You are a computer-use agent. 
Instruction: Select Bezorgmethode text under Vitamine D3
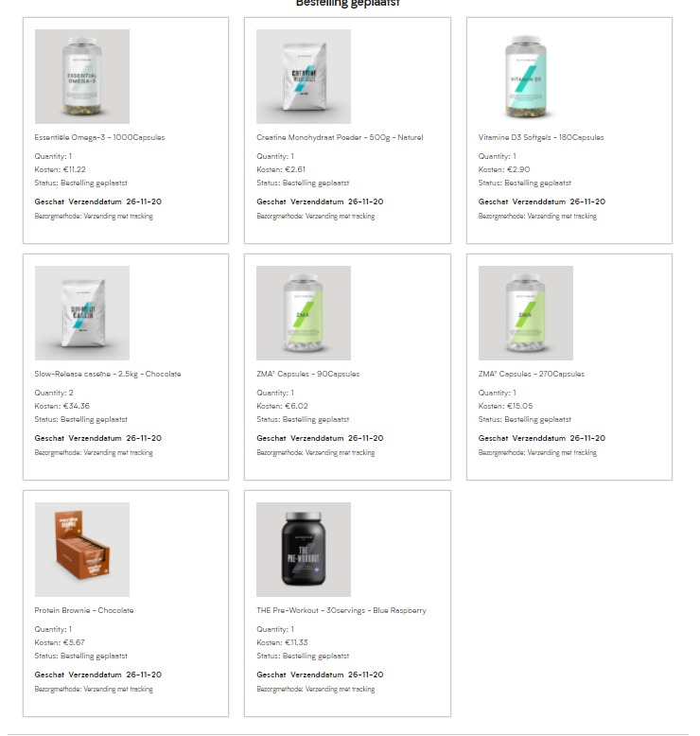pos(537,217)
